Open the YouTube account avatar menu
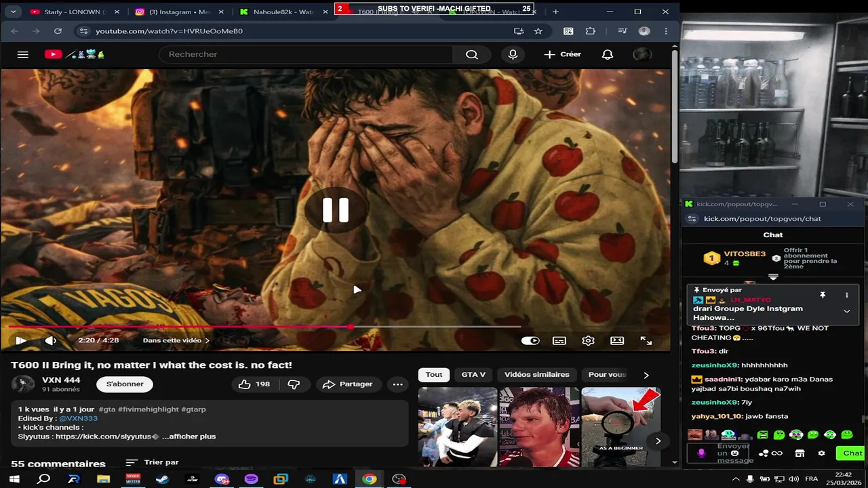Viewport: 868px width, 488px height. tap(642, 54)
